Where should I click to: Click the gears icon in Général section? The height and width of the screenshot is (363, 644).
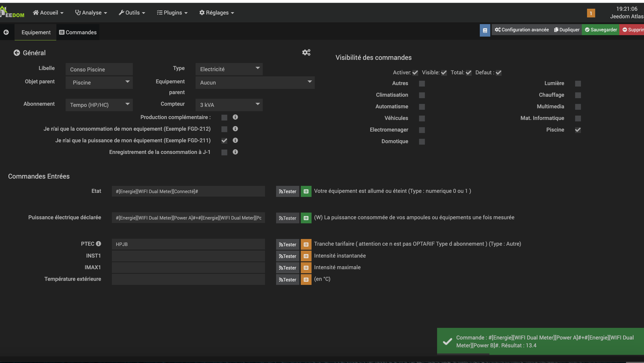tap(306, 52)
